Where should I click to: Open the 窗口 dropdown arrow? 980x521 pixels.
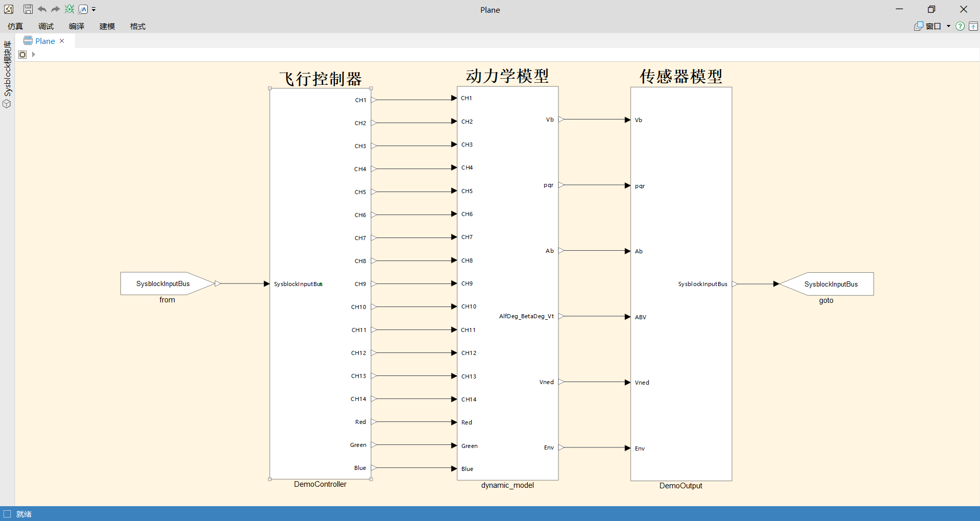(x=948, y=26)
